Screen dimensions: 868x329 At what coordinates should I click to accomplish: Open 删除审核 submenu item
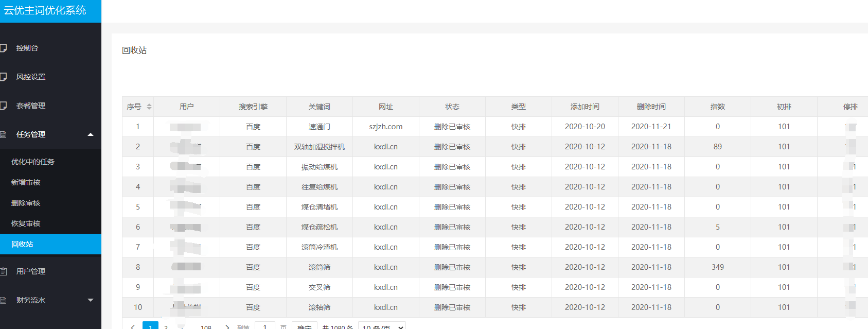coord(26,203)
